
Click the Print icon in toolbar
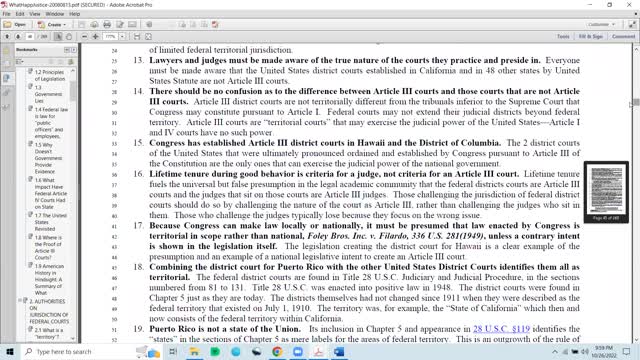(x=107, y=24)
